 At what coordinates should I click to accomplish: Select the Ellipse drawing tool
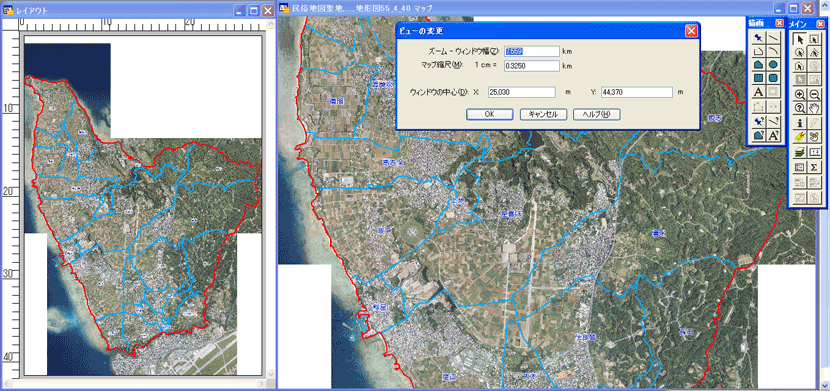tap(773, 65)
